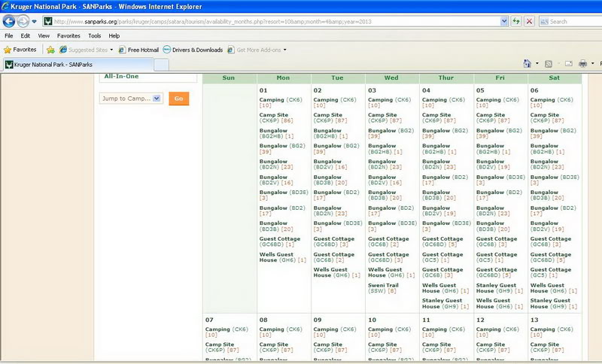Screen dimensions: 602x364
Task: Open the View menu
Action: [x=44, y=35]
